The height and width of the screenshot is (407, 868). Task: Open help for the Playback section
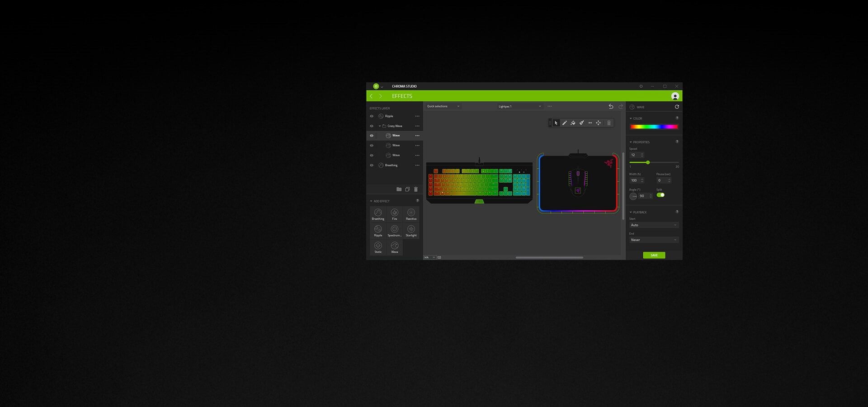coord(677,212)
